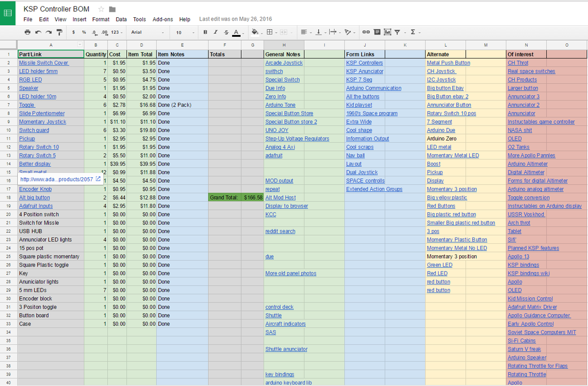Undo the last action
Image resolution: width=588 pixels, height=386 pixels.
(38, 32)
